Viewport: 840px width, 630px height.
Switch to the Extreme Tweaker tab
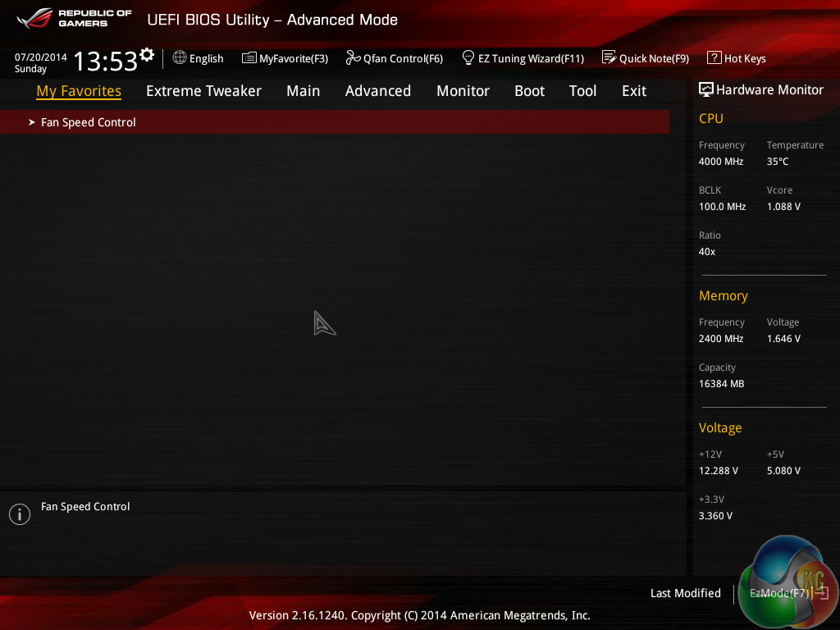[x=203, y=91]
